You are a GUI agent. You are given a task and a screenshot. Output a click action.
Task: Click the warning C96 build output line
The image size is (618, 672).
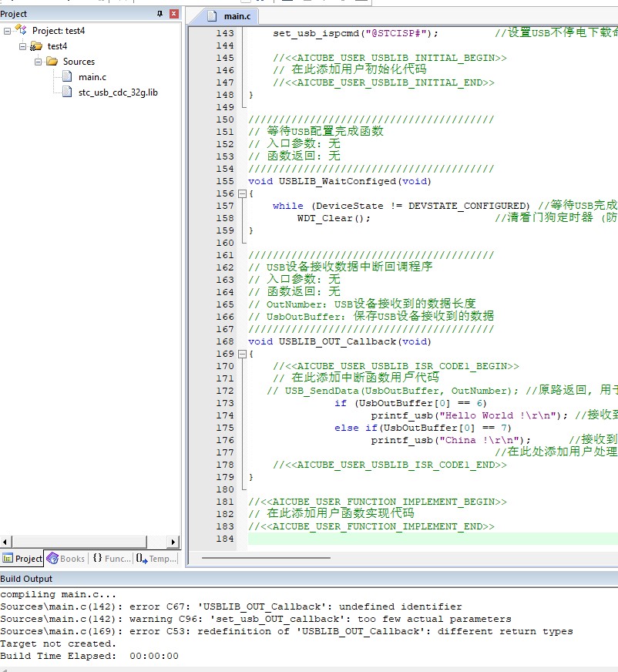[x=256, y=619]
